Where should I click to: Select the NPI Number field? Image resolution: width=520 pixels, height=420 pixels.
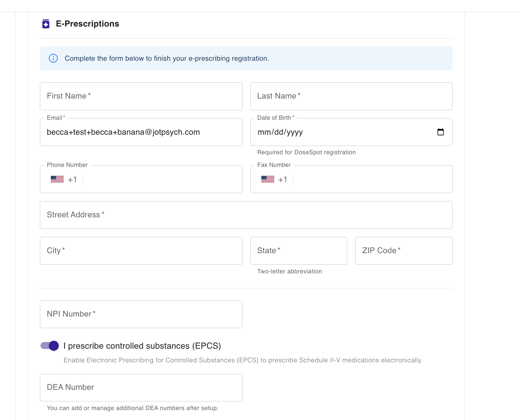[x=141, y=314]
